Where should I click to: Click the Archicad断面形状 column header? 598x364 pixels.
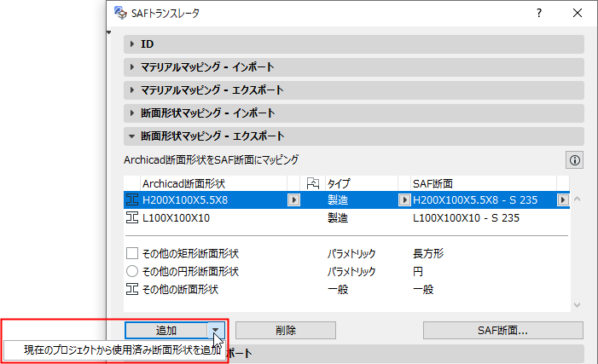coord(213,183)
